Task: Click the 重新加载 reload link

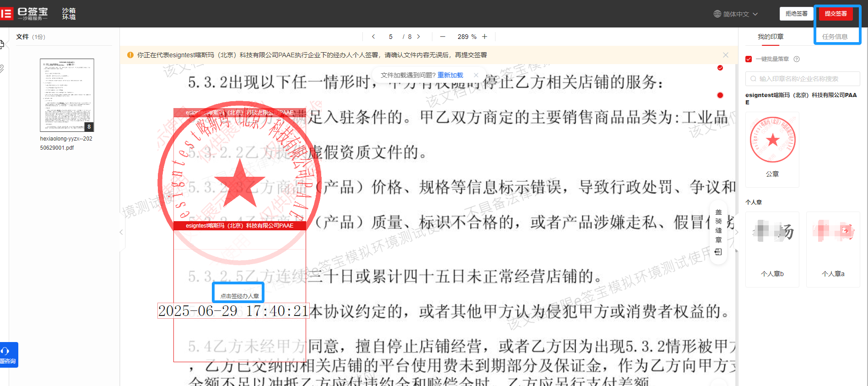Action: tap(450, 75)
